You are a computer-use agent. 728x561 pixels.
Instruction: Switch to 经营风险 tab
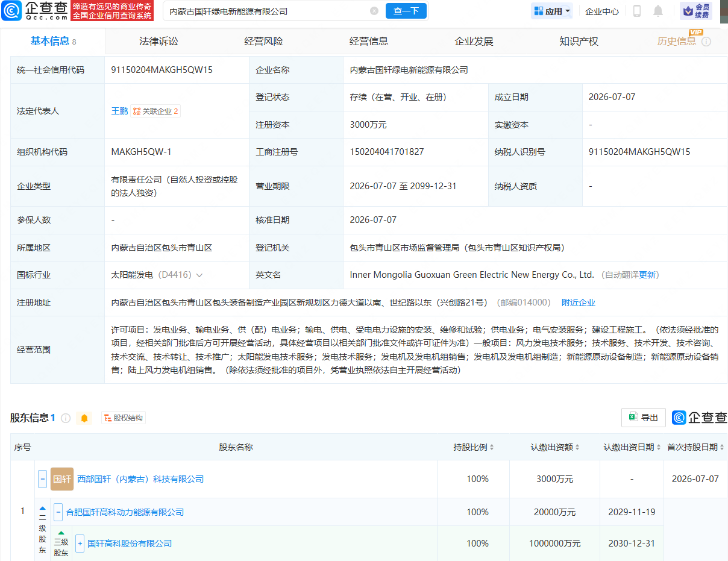coord(263,41)
